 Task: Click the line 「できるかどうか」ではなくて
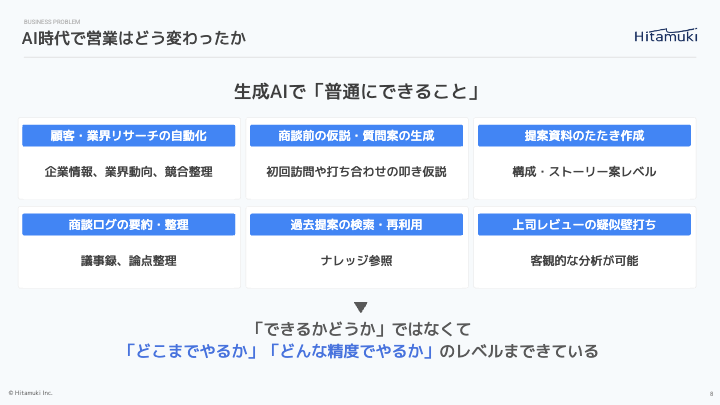361,328
